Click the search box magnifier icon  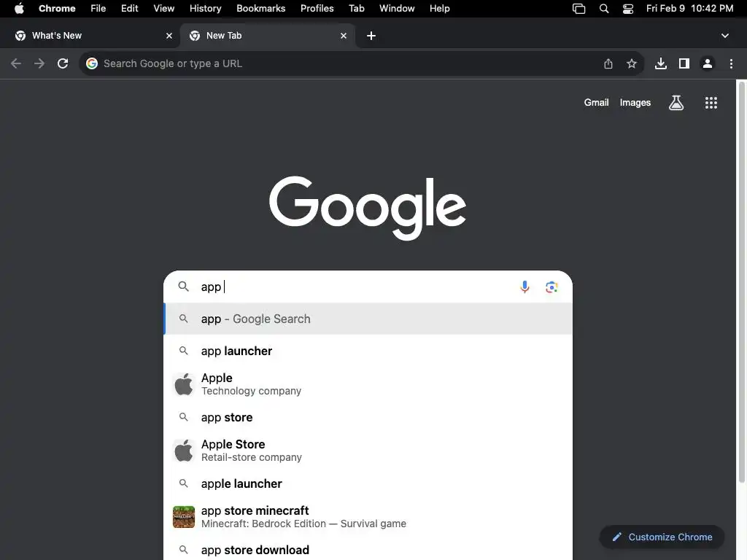(183, 286)
